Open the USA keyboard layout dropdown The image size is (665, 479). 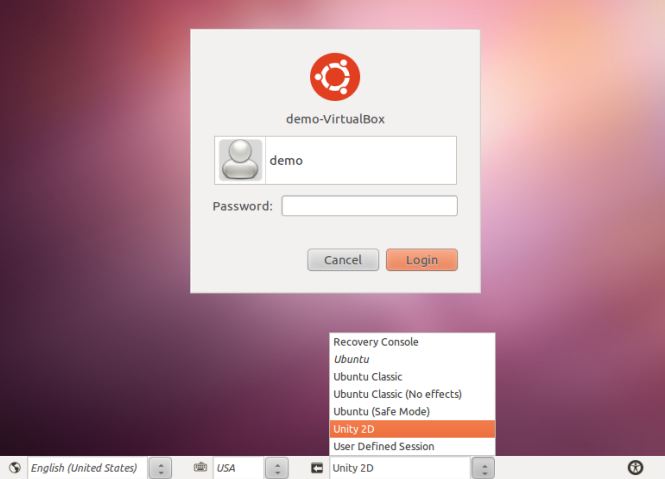[239, 468]
